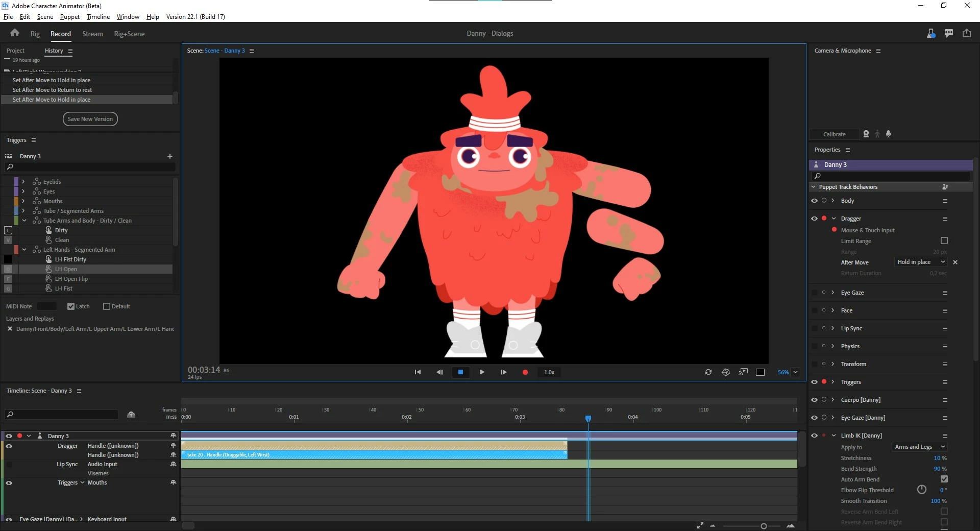Collapse Tube Arms and Body group
Viewport: 980px width, 531px height.
(x=23, y=220)
